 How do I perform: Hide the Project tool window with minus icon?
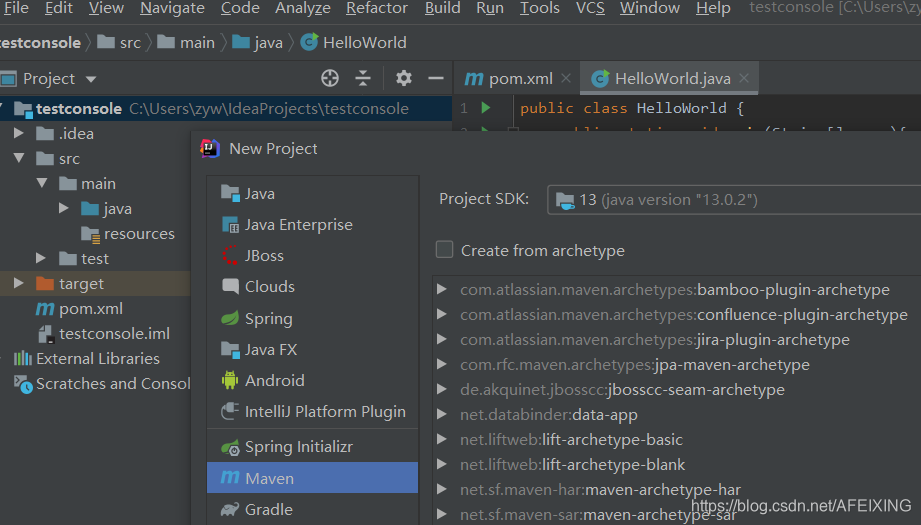click(436, 78)
